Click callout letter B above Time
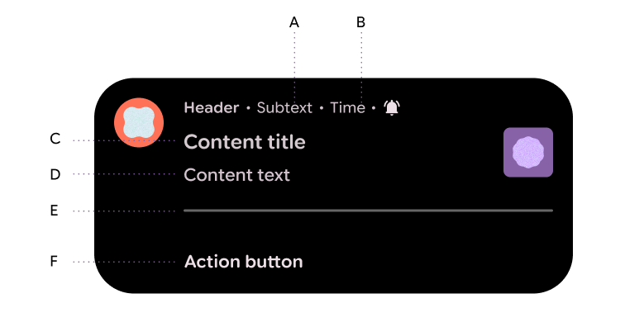Screen dimensions: 644x322 coord(360,22)
